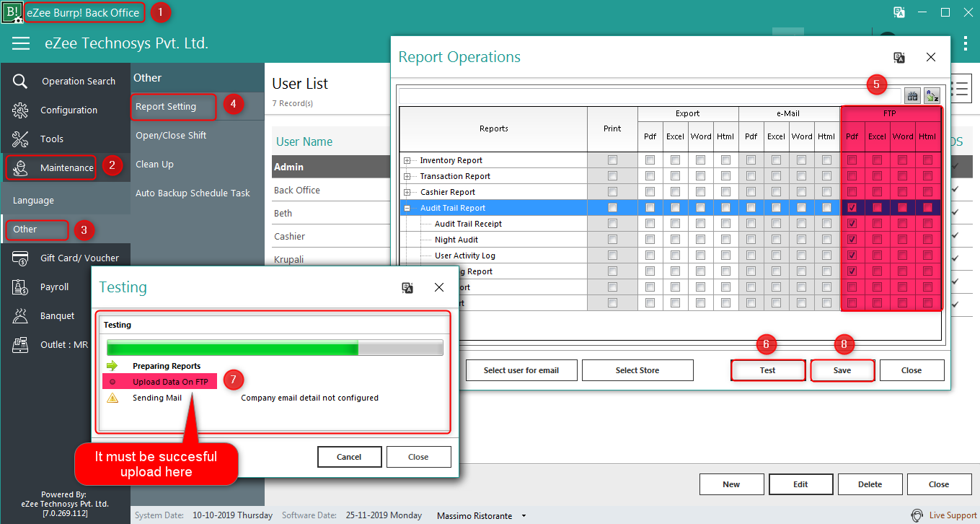The width and height of the screenshot is (980, 524).
Task: Select Admin row in User List
Action: [x=331, y=167]
